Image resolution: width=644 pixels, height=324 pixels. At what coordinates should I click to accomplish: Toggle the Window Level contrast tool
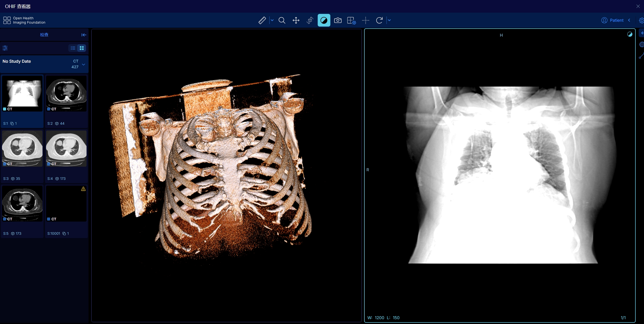324,20
